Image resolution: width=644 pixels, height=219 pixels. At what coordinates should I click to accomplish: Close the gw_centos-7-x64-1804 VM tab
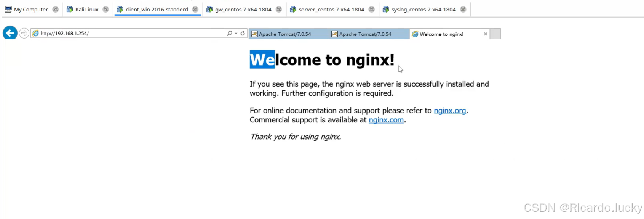point(279,9)
